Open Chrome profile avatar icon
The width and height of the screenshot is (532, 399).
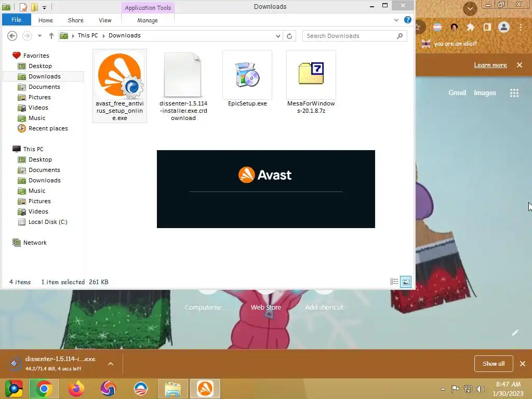[504, 27]
